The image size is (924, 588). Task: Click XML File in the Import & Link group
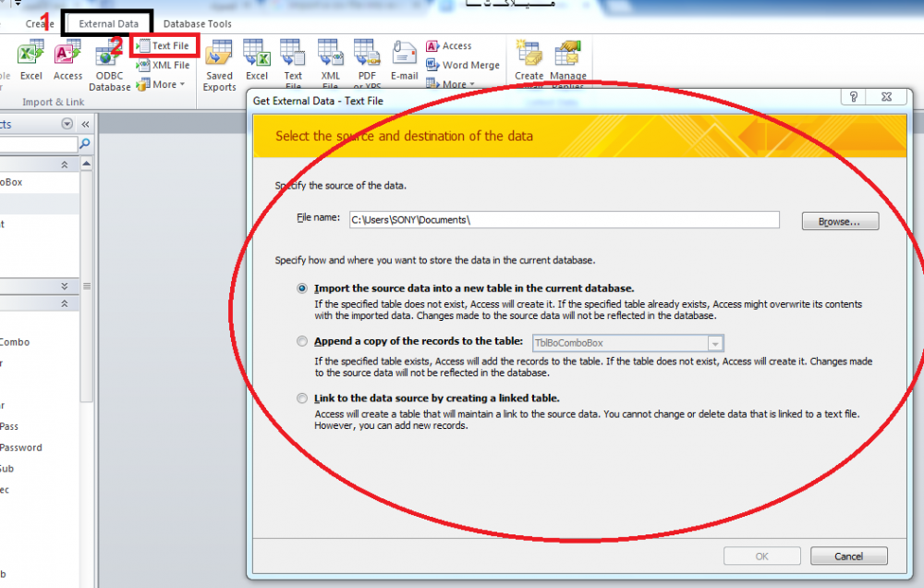(x=164, y=65)
